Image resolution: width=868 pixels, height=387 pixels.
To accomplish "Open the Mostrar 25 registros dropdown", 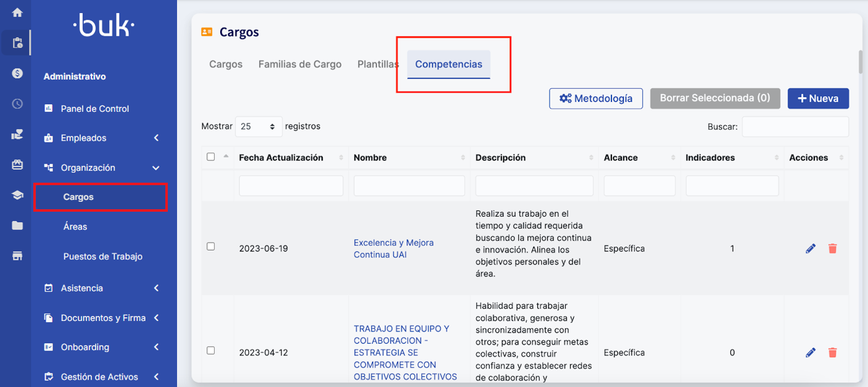I will 258,127.
